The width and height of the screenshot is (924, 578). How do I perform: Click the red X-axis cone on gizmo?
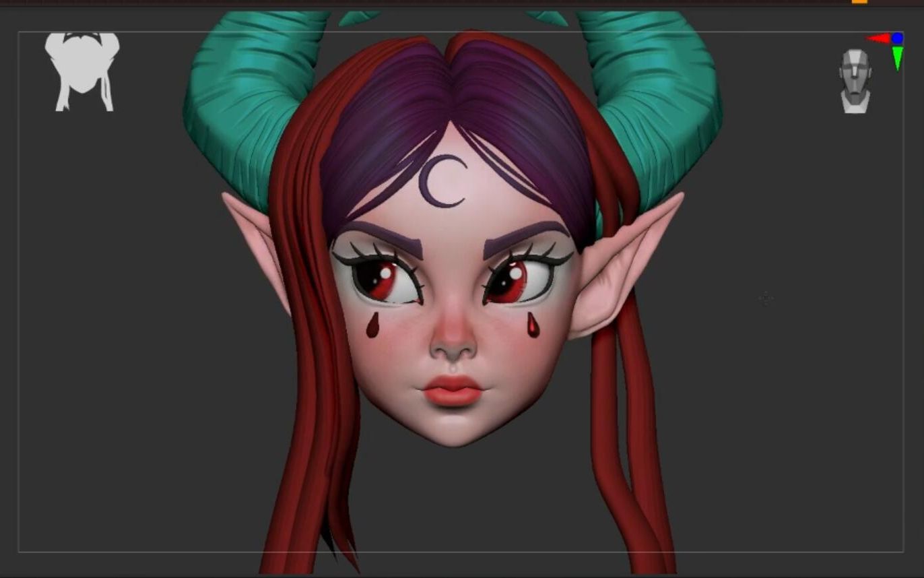tap(878, 38)
